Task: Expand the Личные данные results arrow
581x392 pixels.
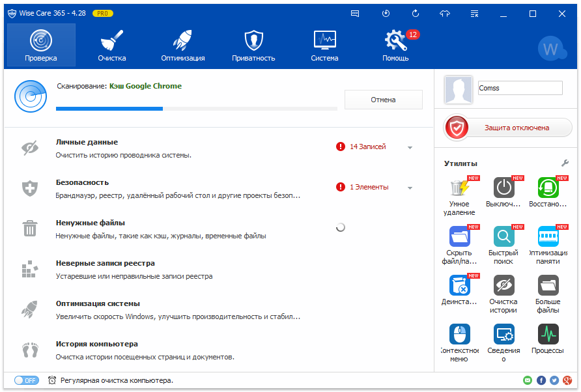Action: coord(410,148)
